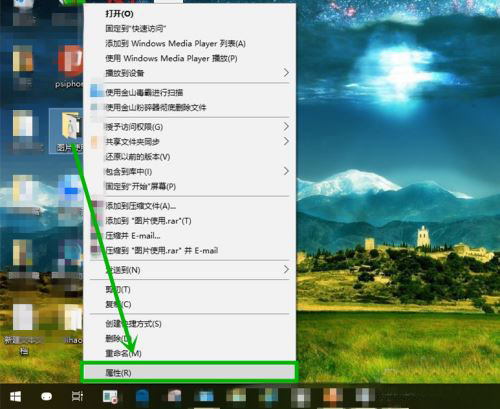Select 压缩并 E-mail... entry
Viewport: 500px width, 409px height.
pos(133,236)
